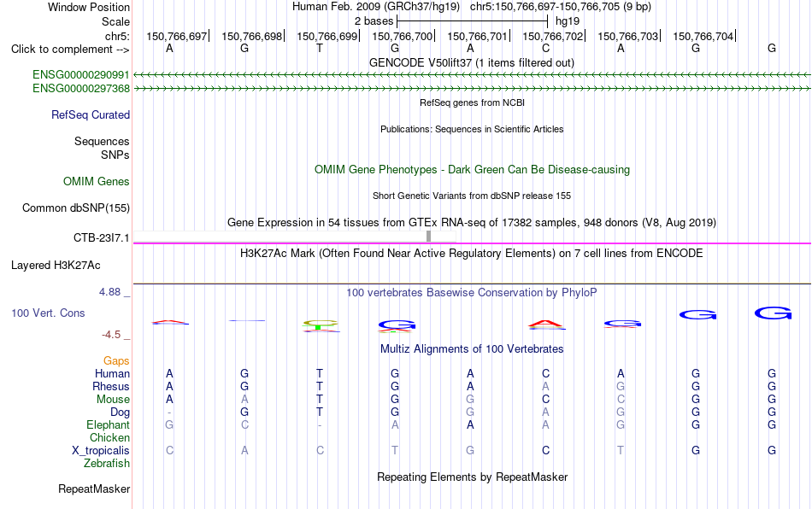This screenshot has height=509, width=812.
Task: Click the Gaps label
Action: pos(116,360)
